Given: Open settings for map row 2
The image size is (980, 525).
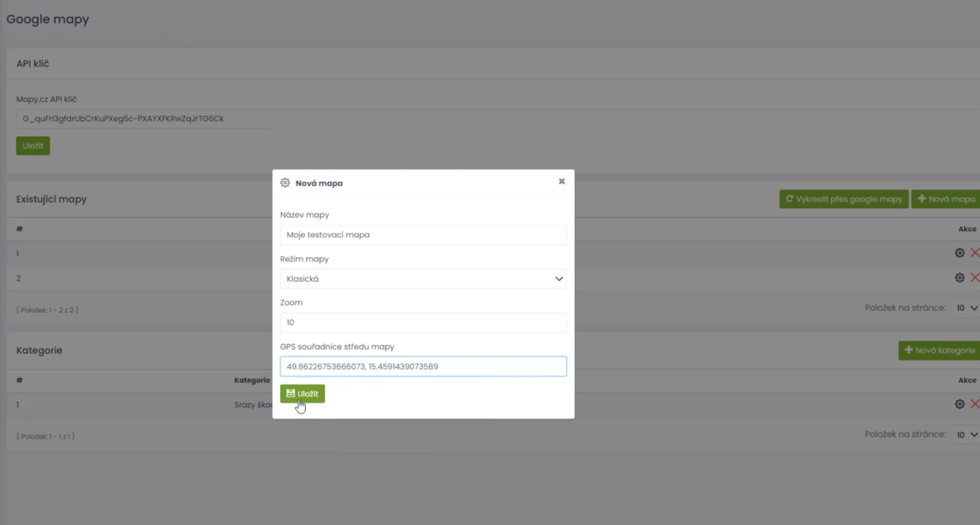Looking at the screenshot, I should point(960,278).
